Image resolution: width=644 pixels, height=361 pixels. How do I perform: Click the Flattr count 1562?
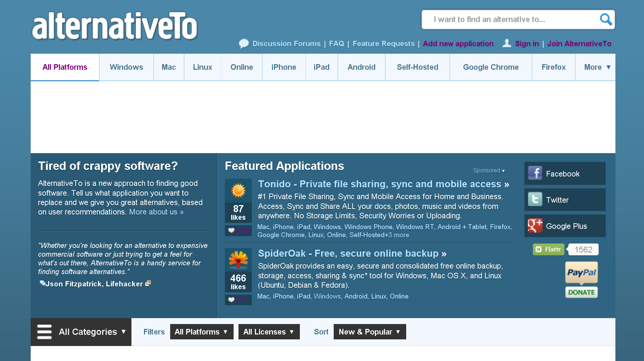click(x=583, y=249)
